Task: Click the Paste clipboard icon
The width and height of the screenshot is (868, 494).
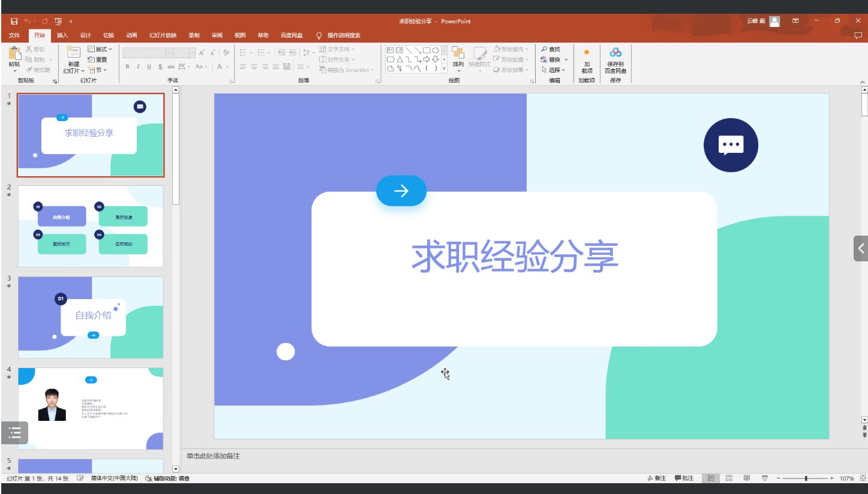Action: click(x=14, y=55)
